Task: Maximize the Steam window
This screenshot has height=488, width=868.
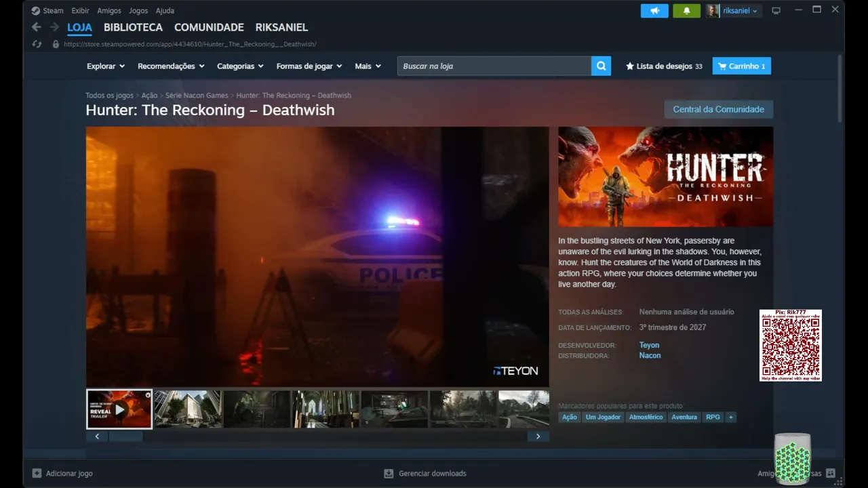Action: click(x=817, y=10)
